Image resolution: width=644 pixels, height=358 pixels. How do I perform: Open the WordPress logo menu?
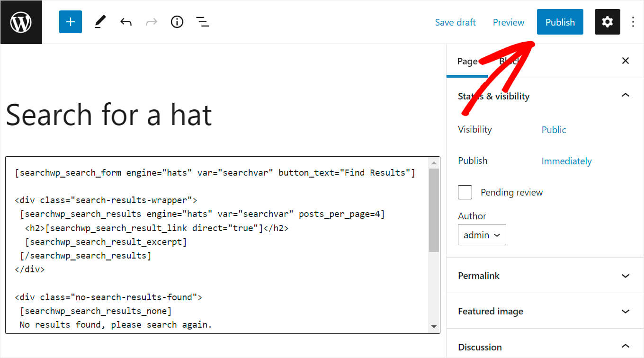point(21,22)
